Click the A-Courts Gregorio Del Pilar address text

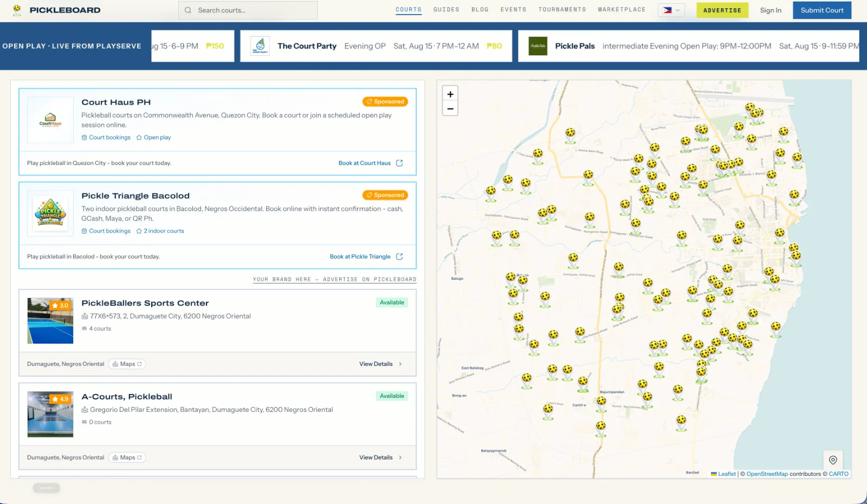[211, 410]
